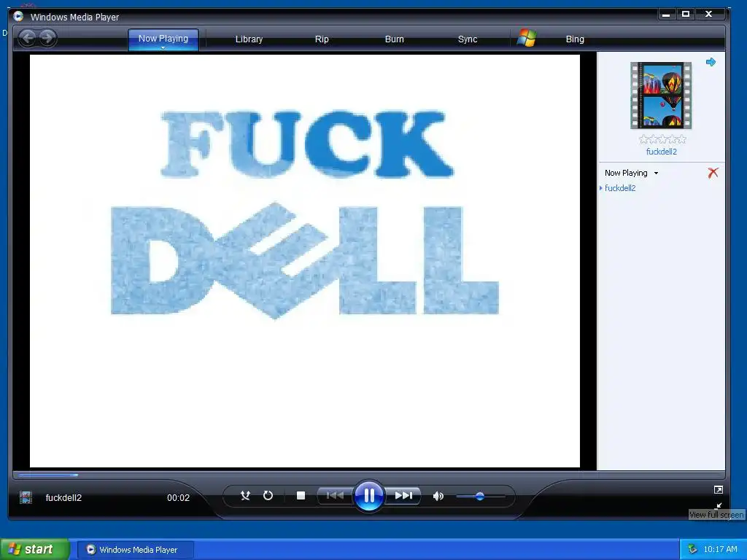Open the Now Playing tab
747x560 pixels.
[163, 39]
